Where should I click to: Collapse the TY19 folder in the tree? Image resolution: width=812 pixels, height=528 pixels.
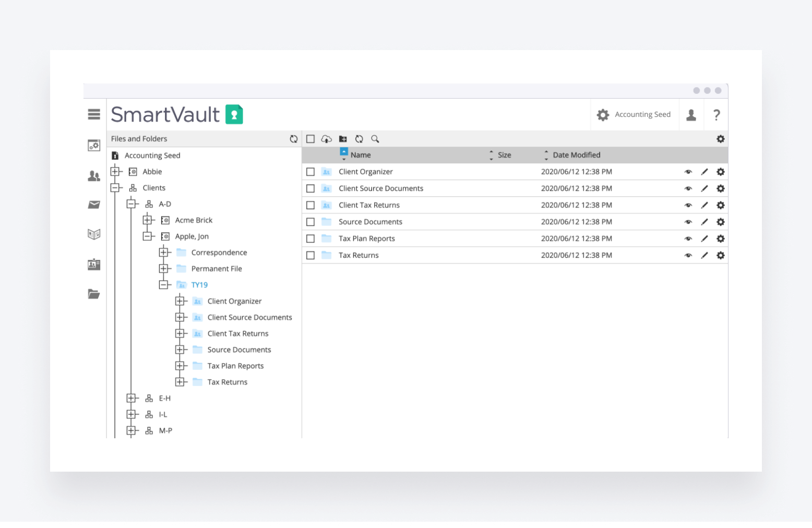[x=164, y=285]
